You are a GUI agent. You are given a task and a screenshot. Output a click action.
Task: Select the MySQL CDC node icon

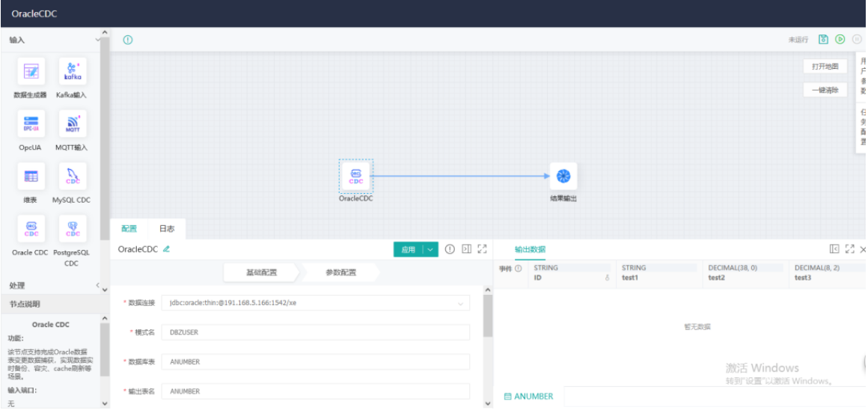coord(73,177)
